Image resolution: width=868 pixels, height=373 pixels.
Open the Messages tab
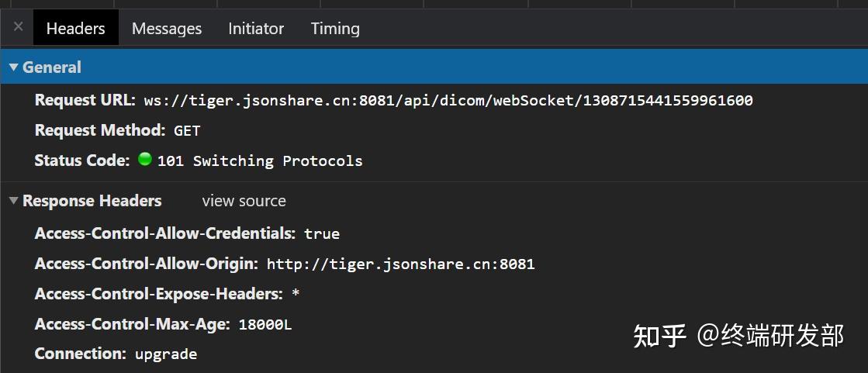click(x=167, y=29)
